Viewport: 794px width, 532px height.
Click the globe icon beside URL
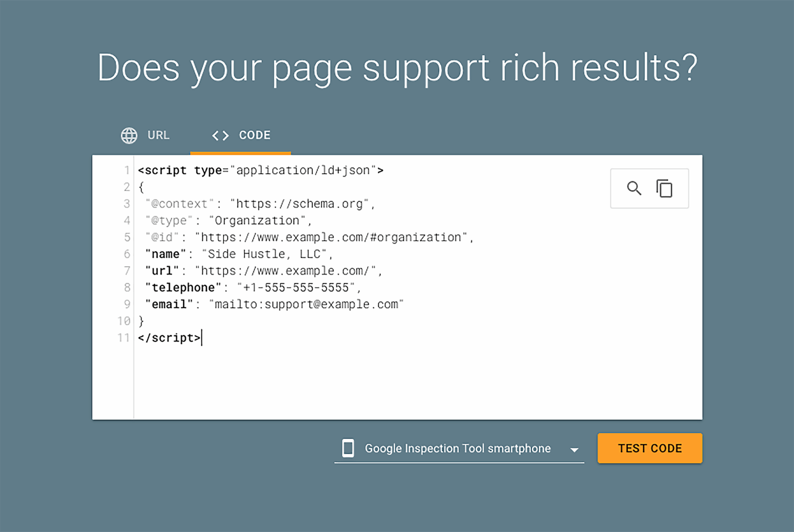pos(129,135)
